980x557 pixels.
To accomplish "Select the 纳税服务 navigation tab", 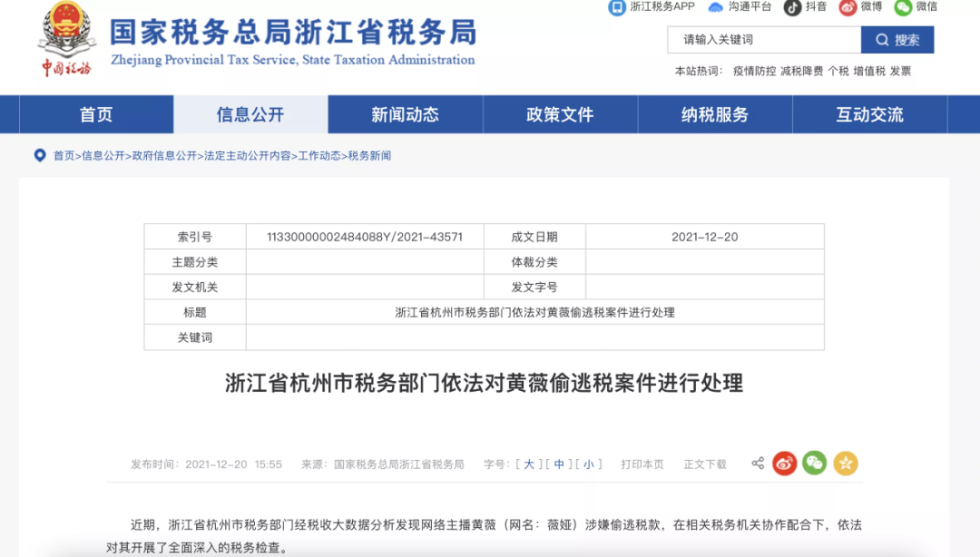I will tap(715, 114).
